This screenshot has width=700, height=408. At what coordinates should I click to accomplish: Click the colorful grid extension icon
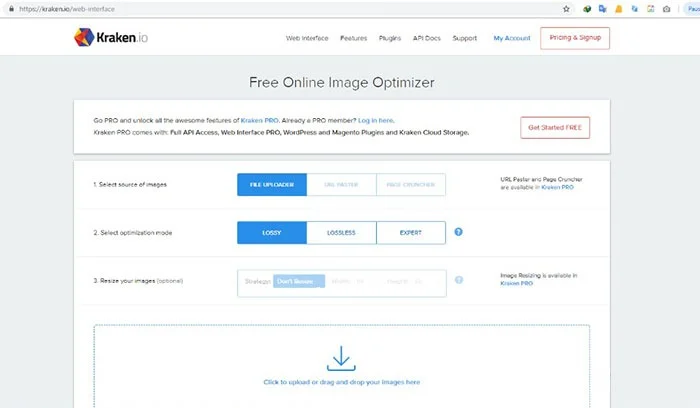click(650, 9)
